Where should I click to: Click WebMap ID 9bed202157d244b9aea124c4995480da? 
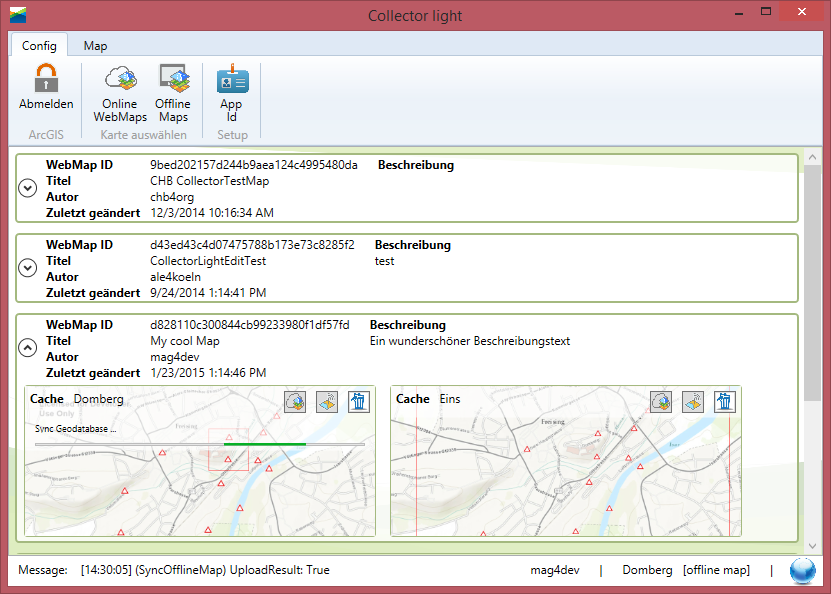pos(254,165)
